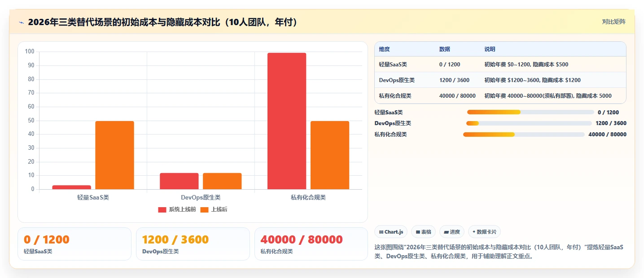644x278 pixels.
Task: Click the 轻量SaaS类 progress bar
Action: pyautogui.click(x=530, y=112)
